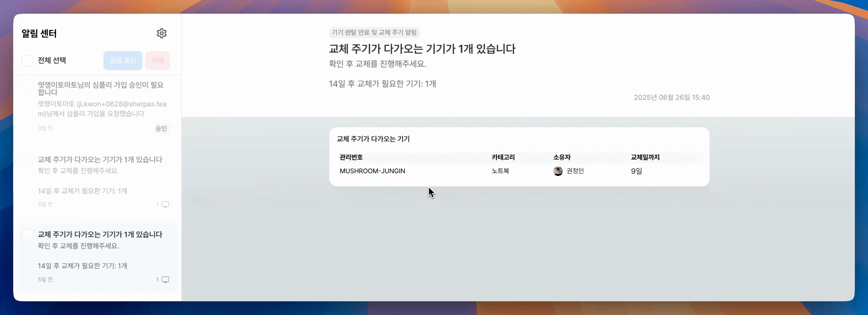Click monitor icon in highlighted replacement notification
This screenshot has height=315, width=868.
[x=165, y=279]
